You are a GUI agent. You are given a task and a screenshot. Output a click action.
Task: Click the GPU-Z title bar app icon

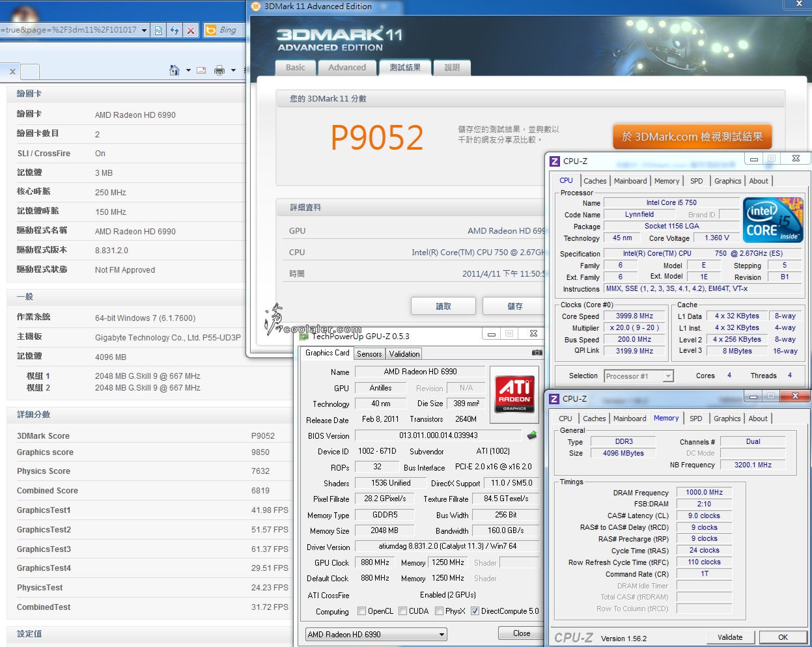coord(303,336)
